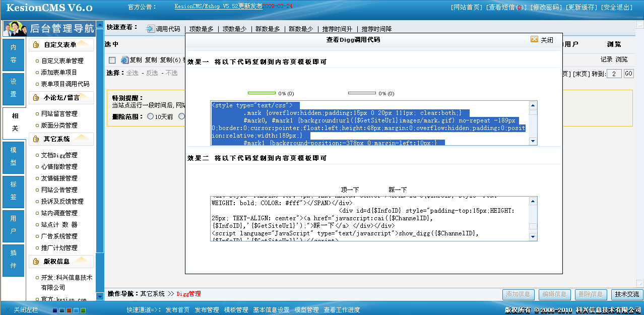Switch to the 内容 side tab
The width and height of the screenshot is (644, 315).
(x=14, y=53)
